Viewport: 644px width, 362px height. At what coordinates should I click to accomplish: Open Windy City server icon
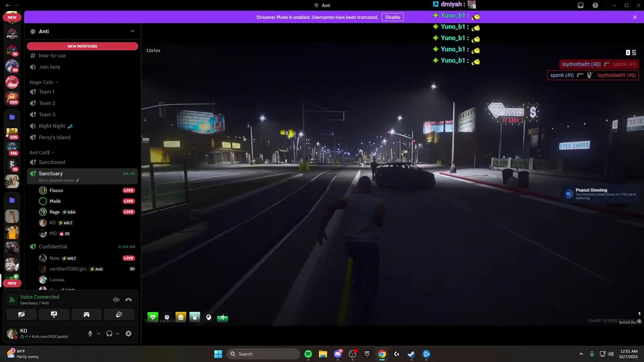tap(12, 34)
